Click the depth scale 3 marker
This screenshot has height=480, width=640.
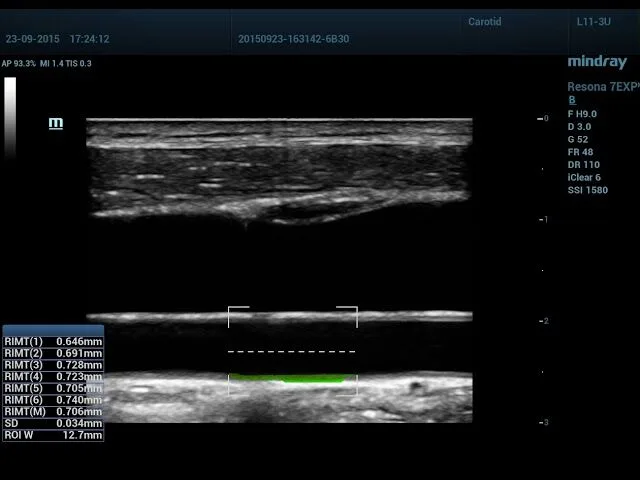point(543,422)
